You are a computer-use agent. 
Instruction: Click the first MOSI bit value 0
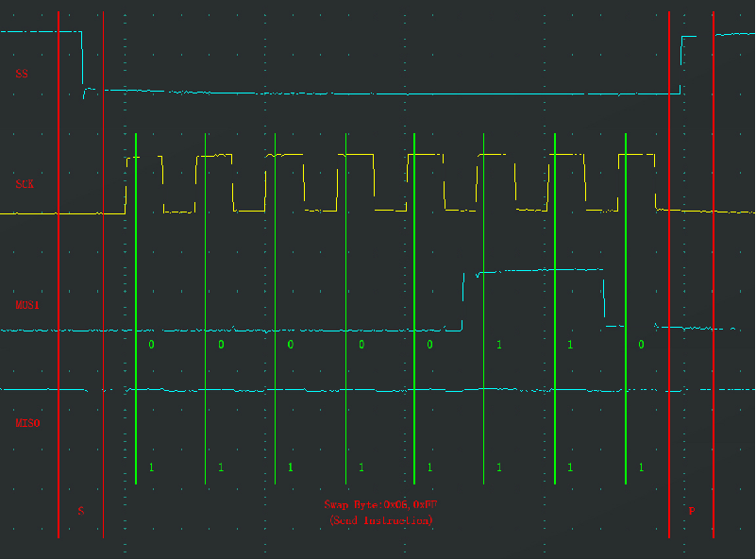tap(151, 345)
